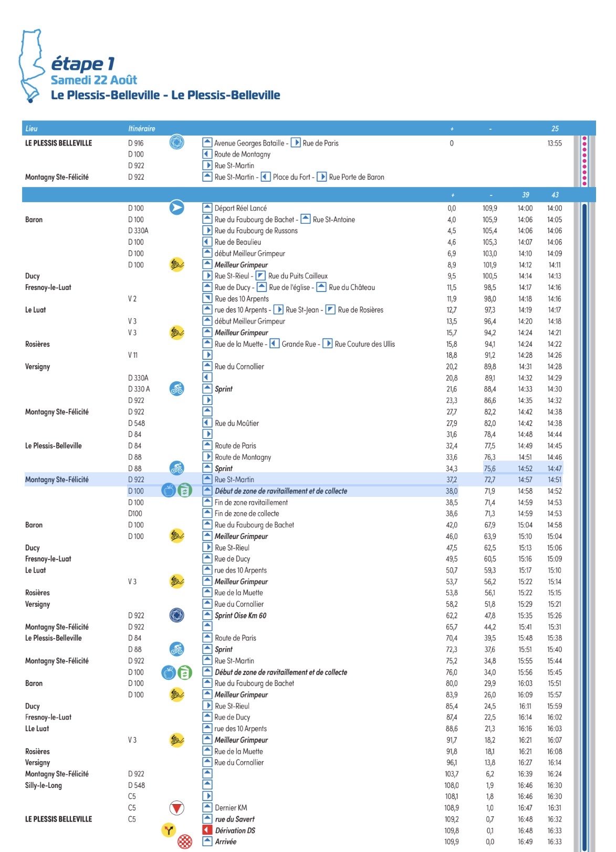This screenshot has height=852, width=616.
Task: Click the green collecte bin icon at km 76,0
Action: 185,672
